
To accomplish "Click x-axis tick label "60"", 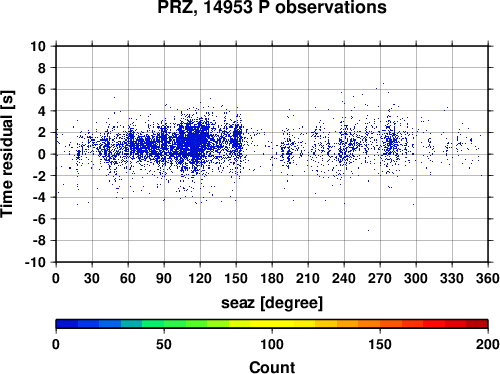I will (128, 278).
